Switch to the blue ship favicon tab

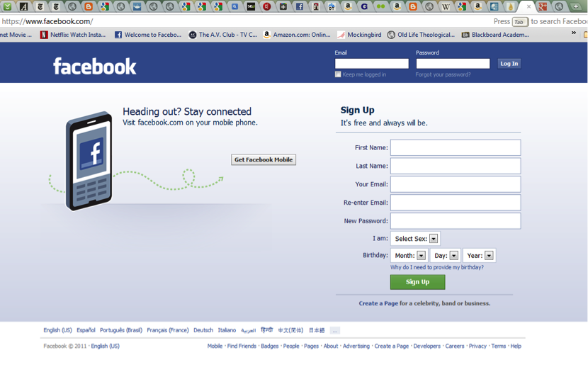coord(137,6)
